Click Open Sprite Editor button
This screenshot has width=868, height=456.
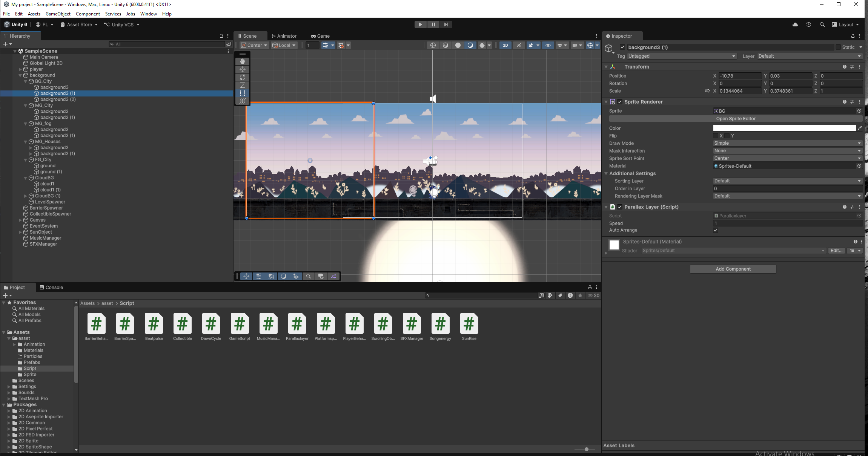tap(736, 119)
